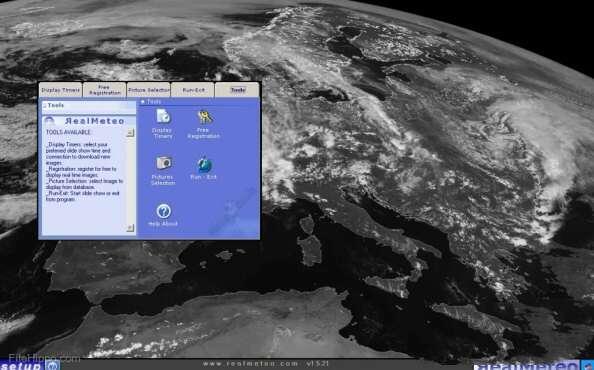594x370 pixels.
Task: Select the Tools tab
Action: pos(237,90)
